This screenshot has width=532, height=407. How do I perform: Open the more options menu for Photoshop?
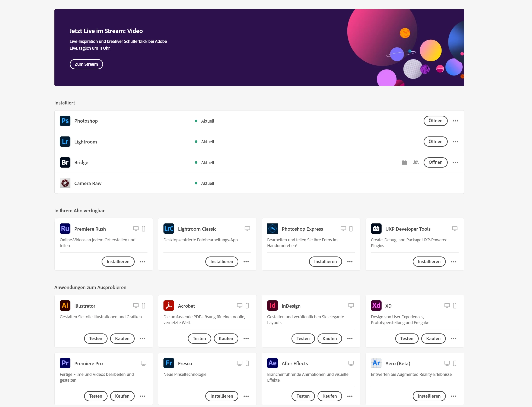point(455,121)
